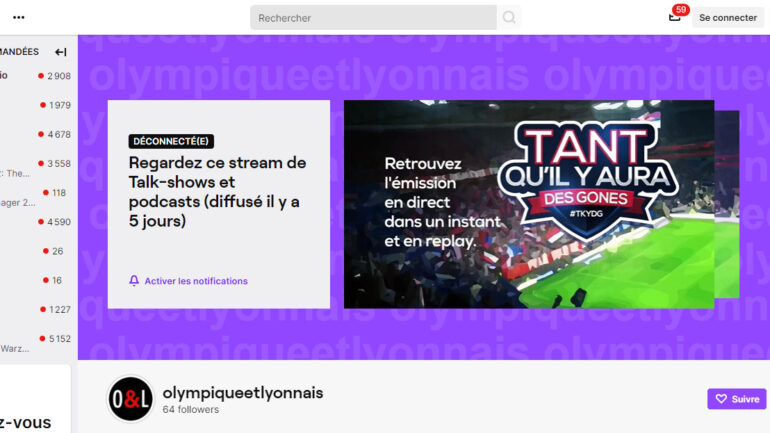Click the magnifier search button
The width and height of the screenshot is (770, 433).
[509, 18]
